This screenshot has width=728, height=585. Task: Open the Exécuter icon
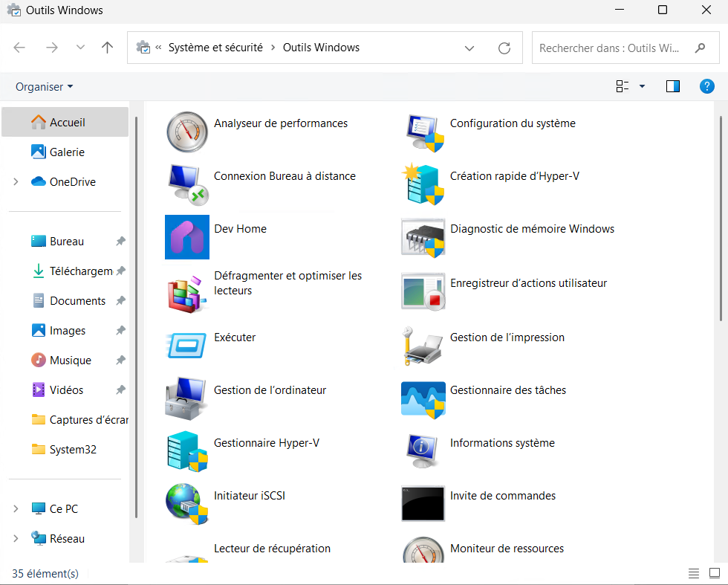pos(186,345)
